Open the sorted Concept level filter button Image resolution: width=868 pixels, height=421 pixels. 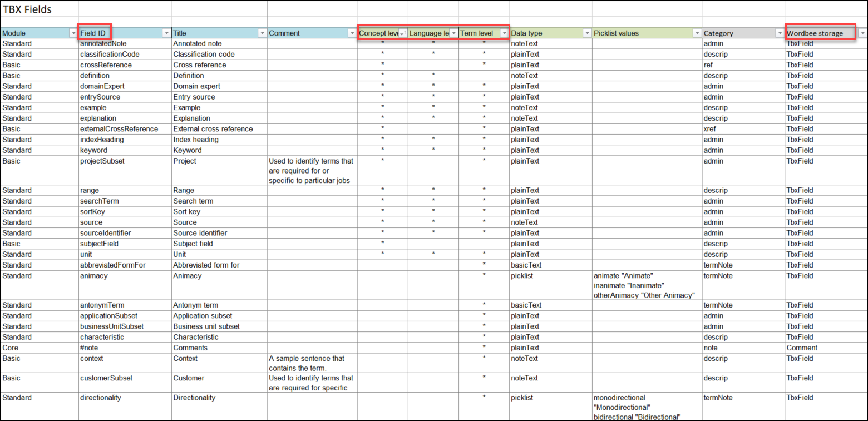tap(402, 33)
